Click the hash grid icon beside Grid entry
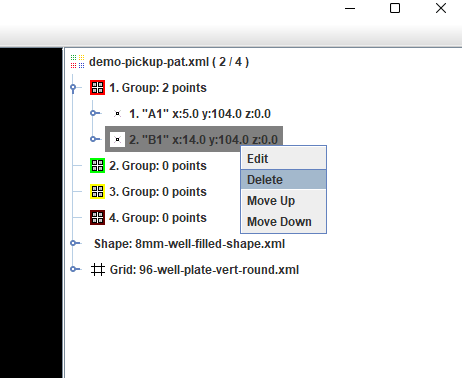Screen dimensions: 462x378 [98, 270]
